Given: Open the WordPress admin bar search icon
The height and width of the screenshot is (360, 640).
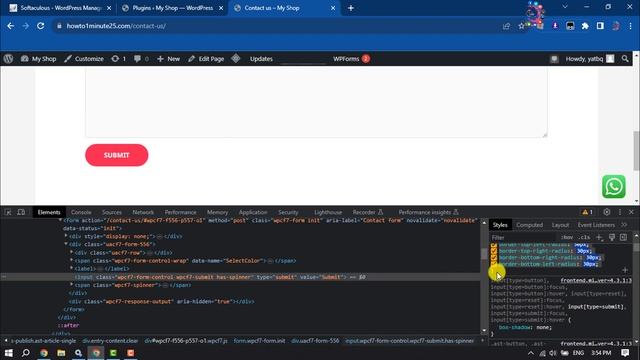Looking at the screenshot, I should coord(625,59).
